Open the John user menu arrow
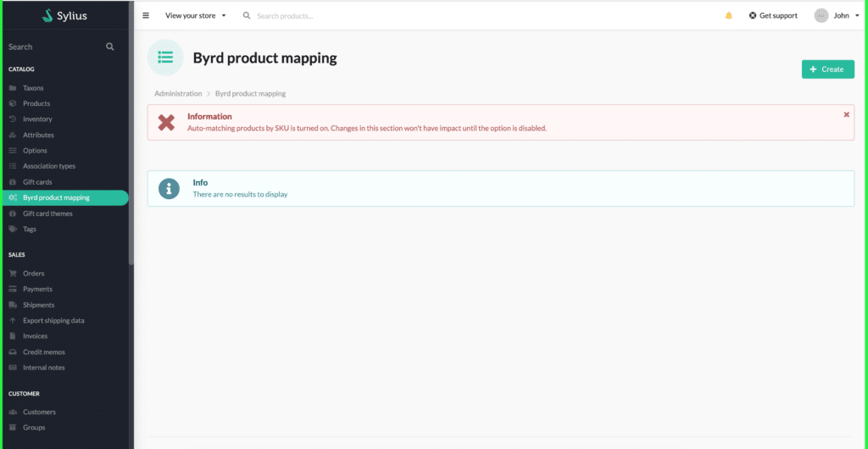The image size is (868, 449). tap(857, 16)
